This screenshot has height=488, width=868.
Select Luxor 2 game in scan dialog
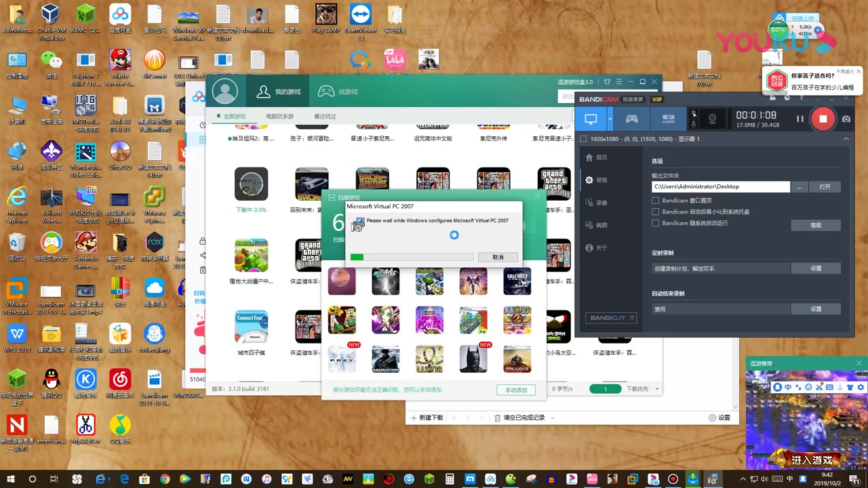click(517, 321)
